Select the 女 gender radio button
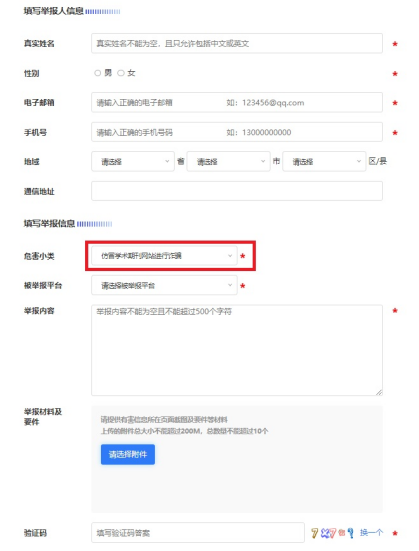 point(121,73)
